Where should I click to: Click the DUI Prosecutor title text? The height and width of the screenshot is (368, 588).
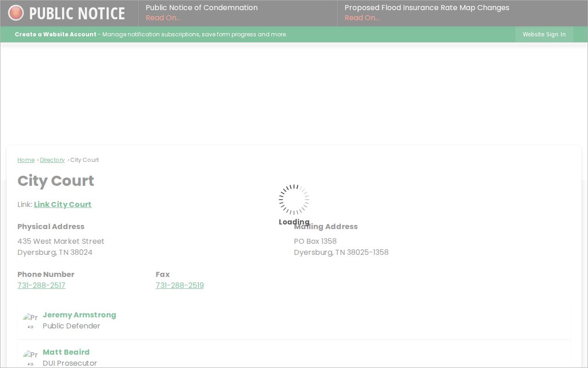coord(70,363)
